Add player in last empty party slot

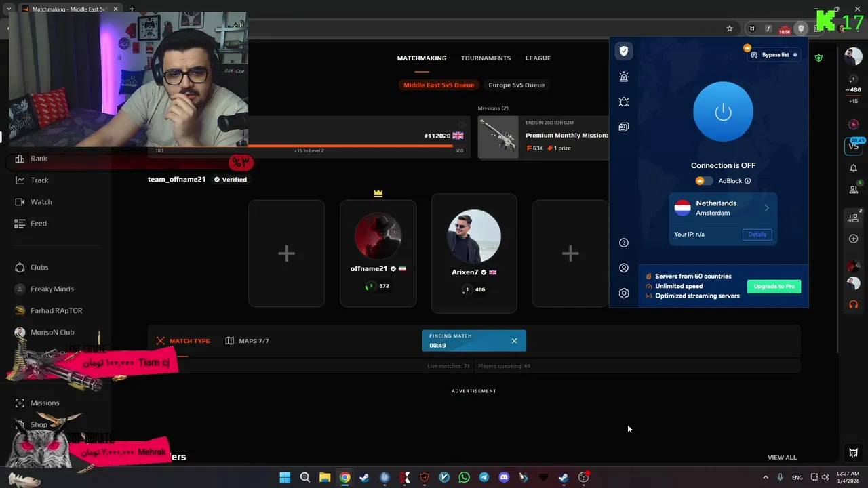tap(570, 253)
